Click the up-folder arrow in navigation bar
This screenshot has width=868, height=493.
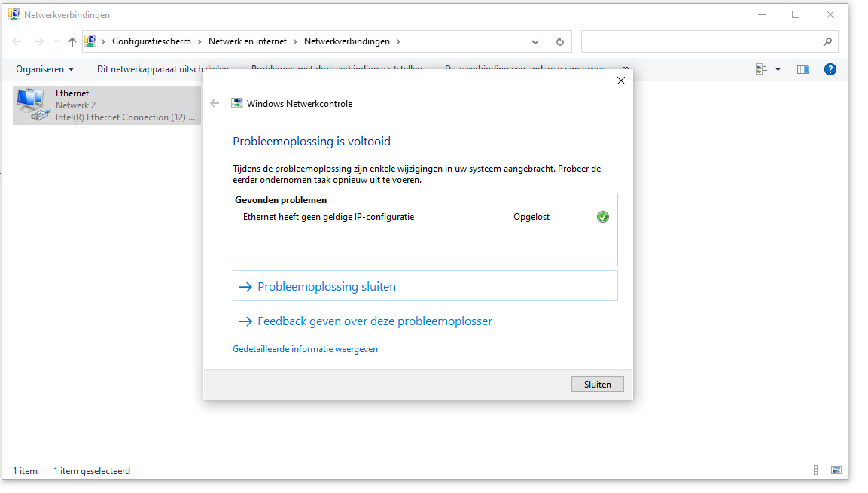pyautogui.click(x=72, y=41)
